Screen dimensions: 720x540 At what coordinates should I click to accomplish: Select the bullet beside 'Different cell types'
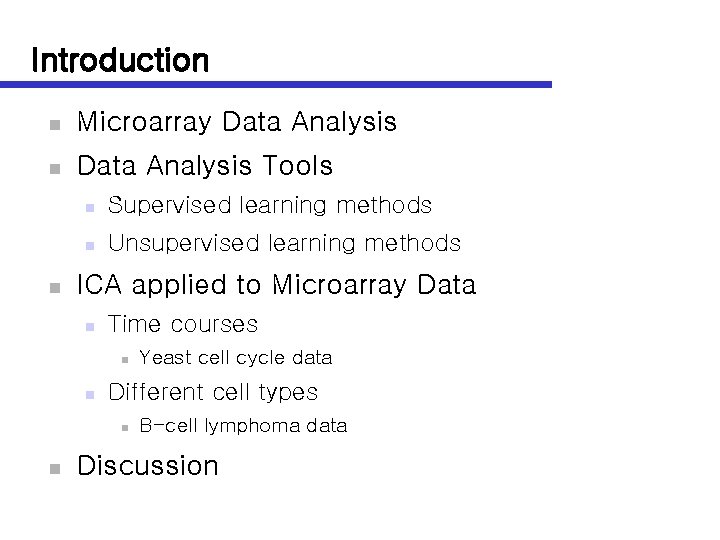89,394
